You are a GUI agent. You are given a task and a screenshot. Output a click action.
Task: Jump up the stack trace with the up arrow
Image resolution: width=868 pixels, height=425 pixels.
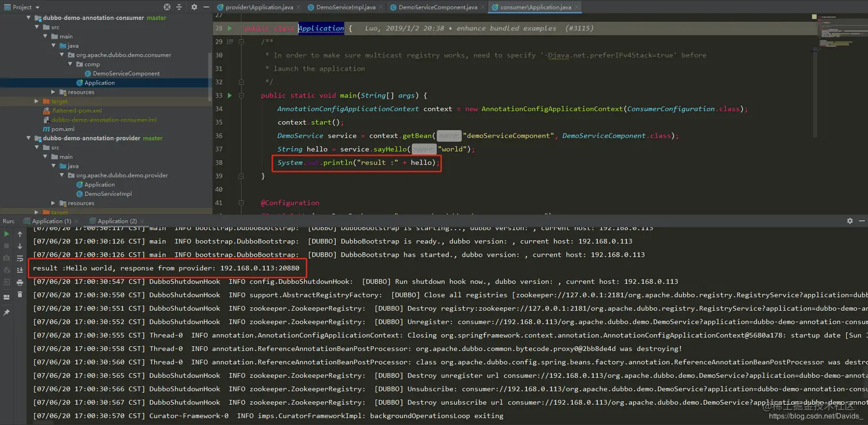point(20,234)
